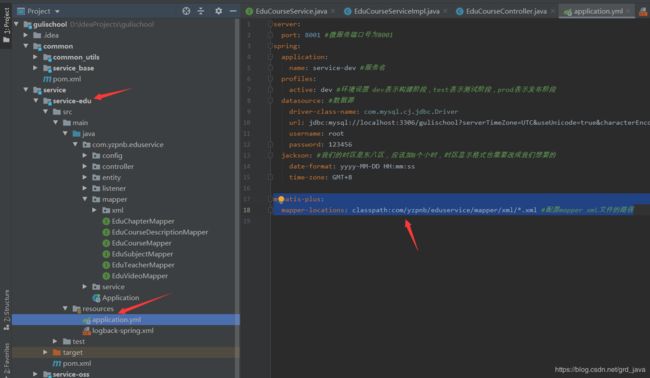The image size is (650, 378).
Task: Select the Application class file
Action: tap(116, 298)
